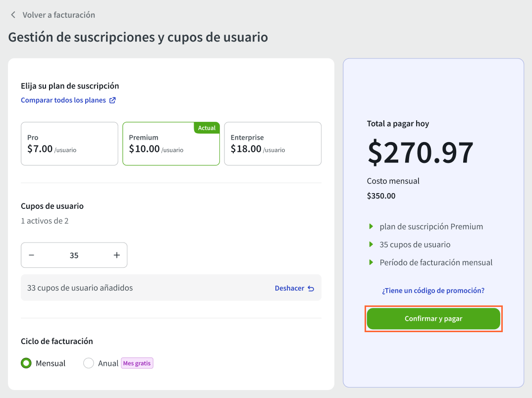Click the triangle bullet beside Premium plan summary
Viewport: 532px width, 398px height.
point(371,227)
